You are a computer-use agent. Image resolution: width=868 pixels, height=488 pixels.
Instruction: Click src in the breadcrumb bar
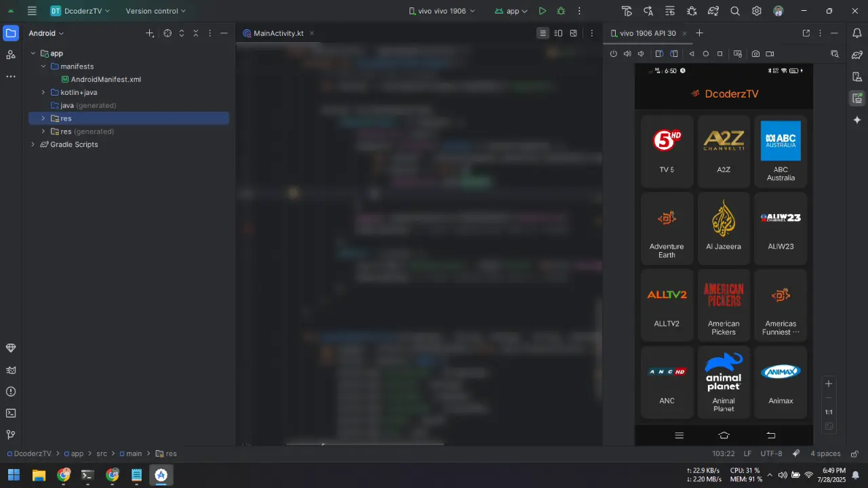(101, 453)
